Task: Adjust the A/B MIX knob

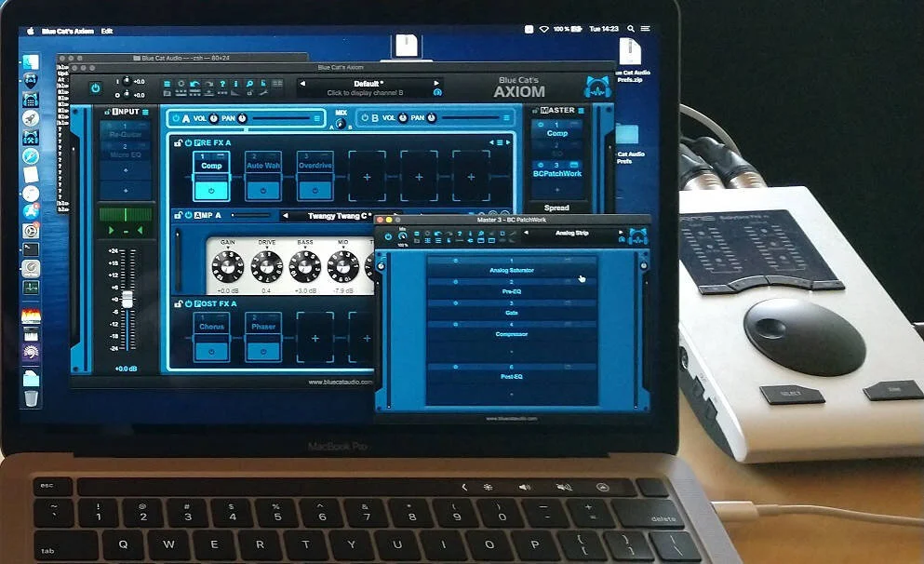Action: pyautogui.click(x=341, y=124)
